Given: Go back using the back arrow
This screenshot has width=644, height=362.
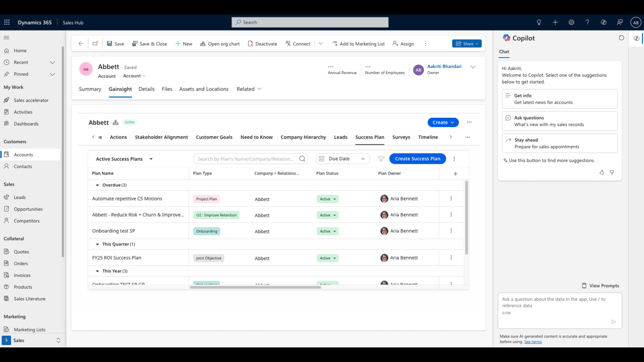Looking at the screenshot, I should click(x=81, y=44).
